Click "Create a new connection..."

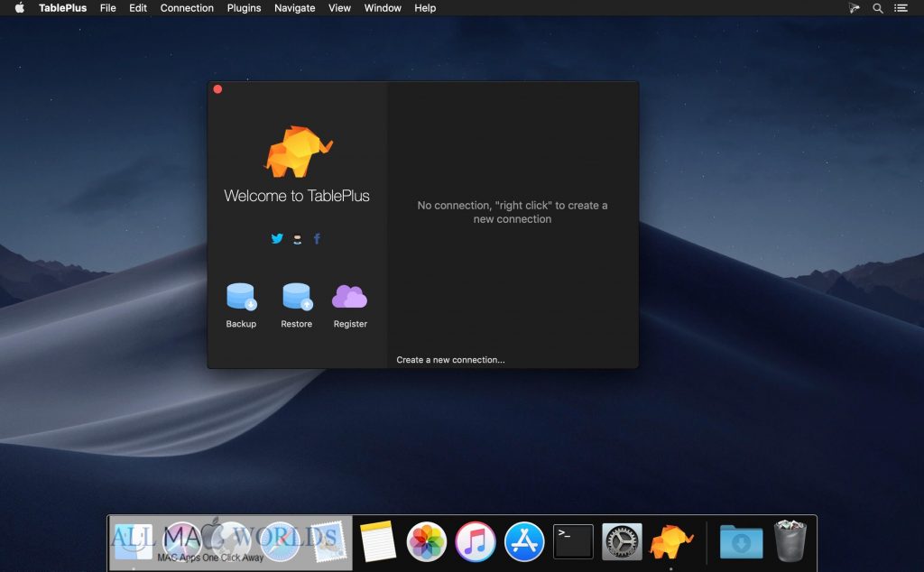pos(450,360)
